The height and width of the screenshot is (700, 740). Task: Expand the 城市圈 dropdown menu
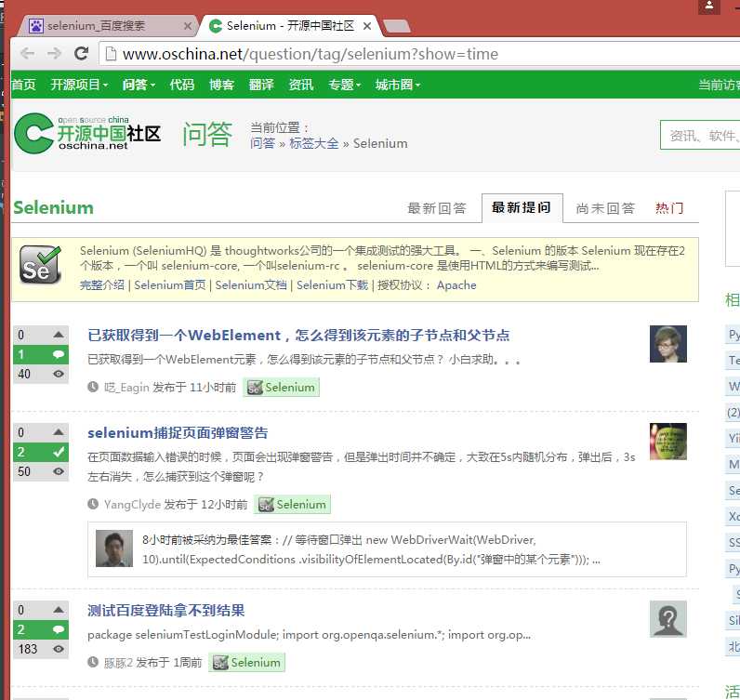point(398,85)
